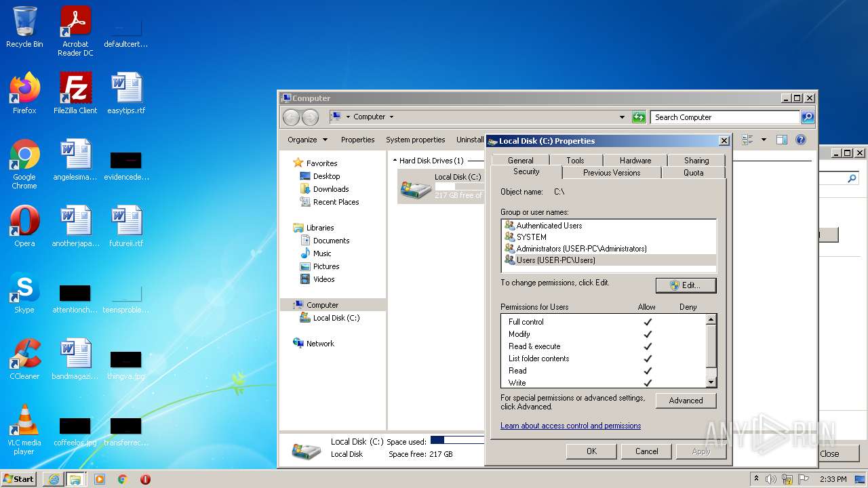
Task: Toggle the preview pane icon
Action: [x=782, y=140]
